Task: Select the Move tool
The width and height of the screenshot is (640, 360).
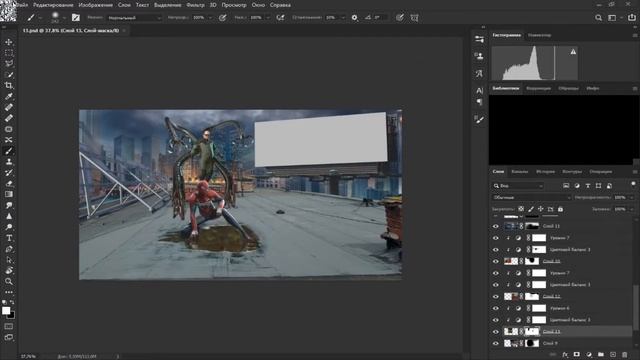Action: tap(9, 42)
